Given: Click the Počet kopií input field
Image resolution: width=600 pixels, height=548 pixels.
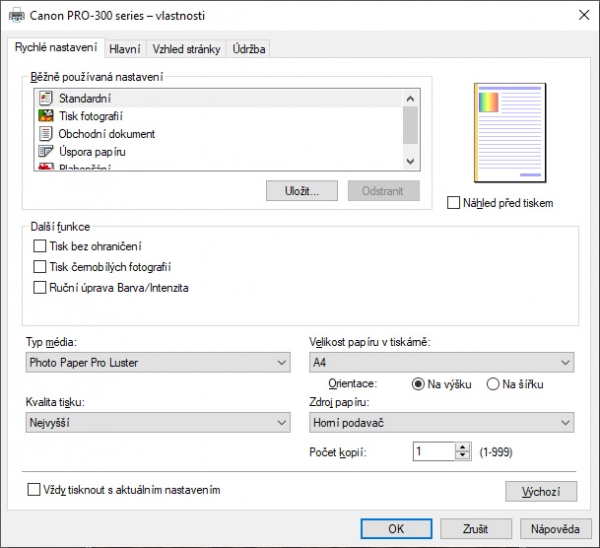Looking at the screenshot, I should coord(434,451).
